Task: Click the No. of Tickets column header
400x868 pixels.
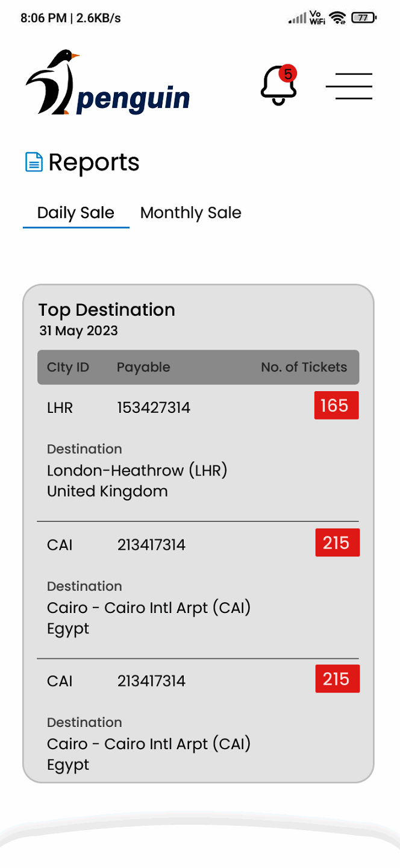Action: pos(304,367)
